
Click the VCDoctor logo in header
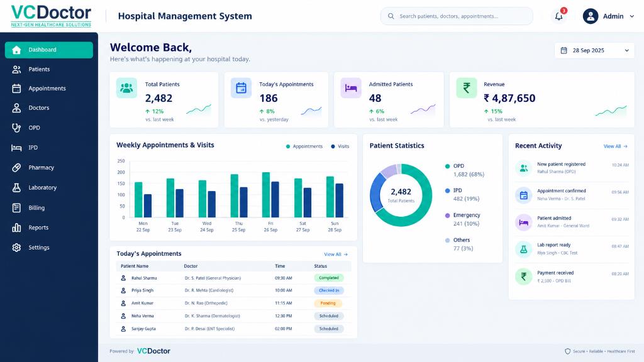tap(51, 16)
